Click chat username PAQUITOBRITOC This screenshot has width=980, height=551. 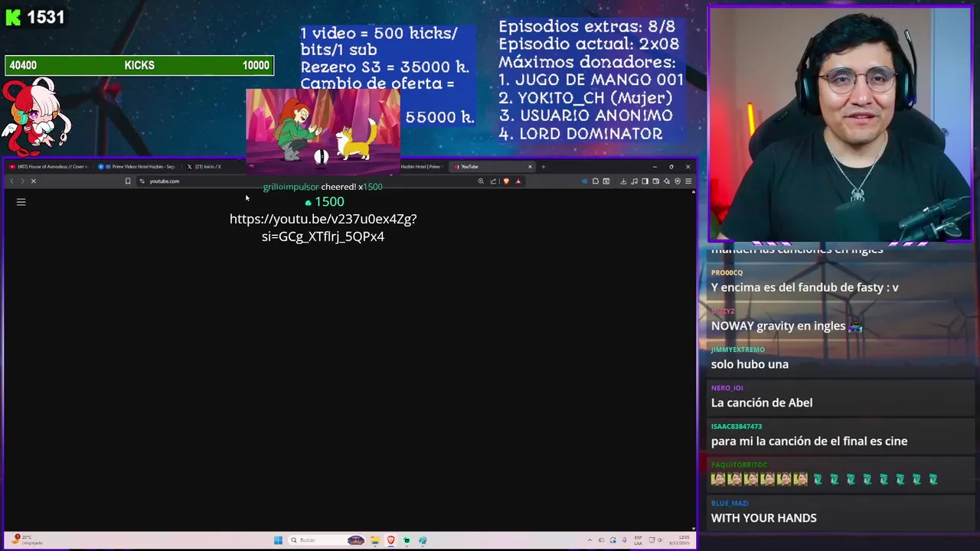click(x=739, y=465)
